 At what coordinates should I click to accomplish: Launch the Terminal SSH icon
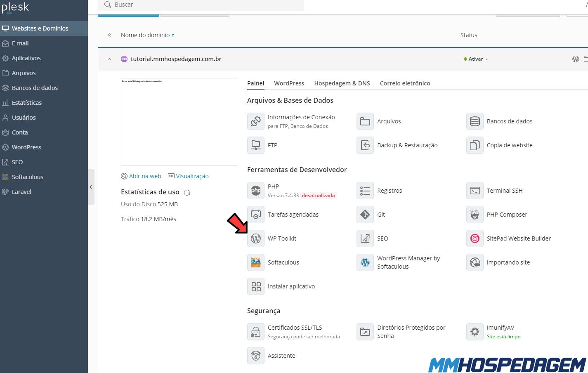(x=475, y=191)
